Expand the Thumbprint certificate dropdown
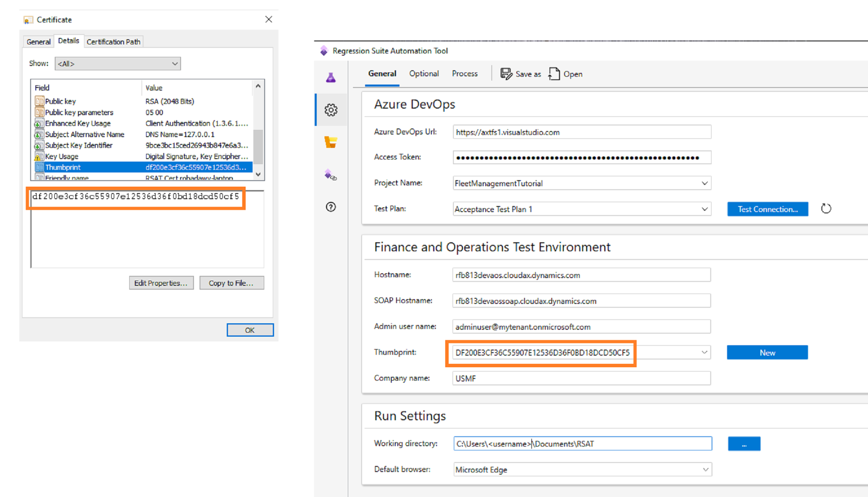868x497 pixels. click(704, 352)
